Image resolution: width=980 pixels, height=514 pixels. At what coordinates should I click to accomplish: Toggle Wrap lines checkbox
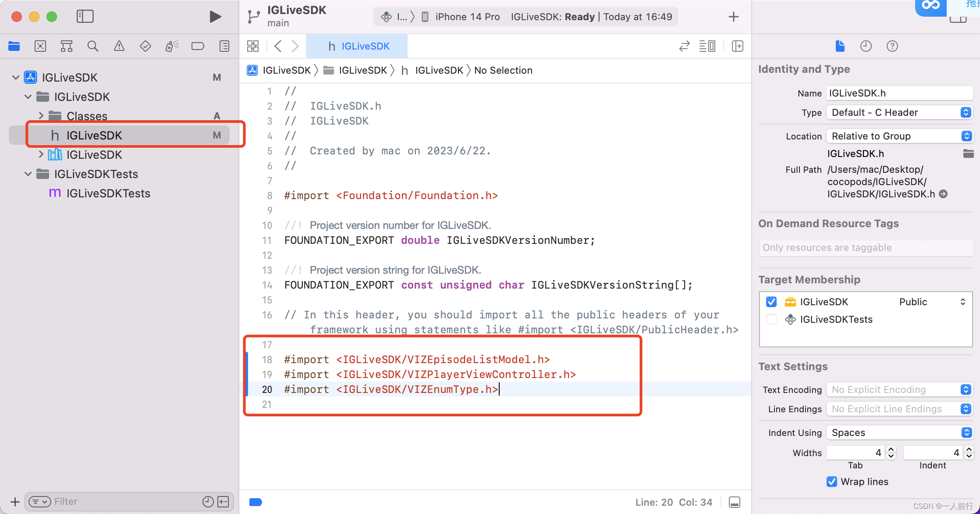tap(832, 482)
